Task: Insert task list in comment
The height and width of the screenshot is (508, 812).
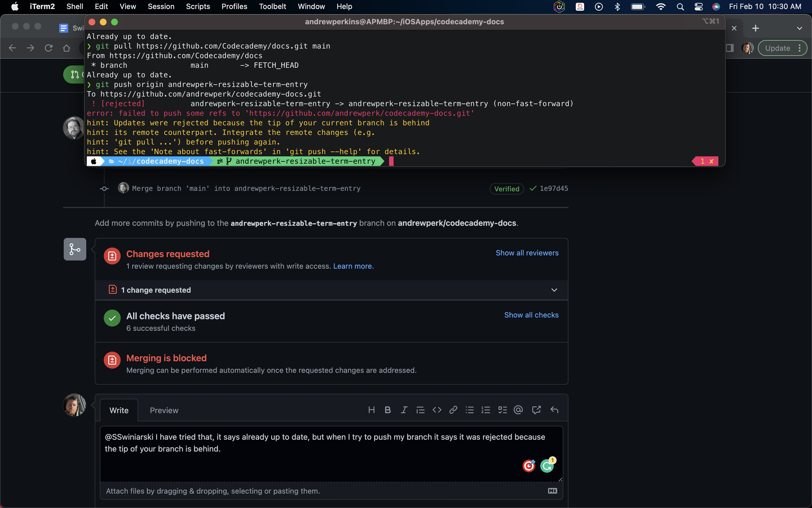Action: tap(502, 410)
